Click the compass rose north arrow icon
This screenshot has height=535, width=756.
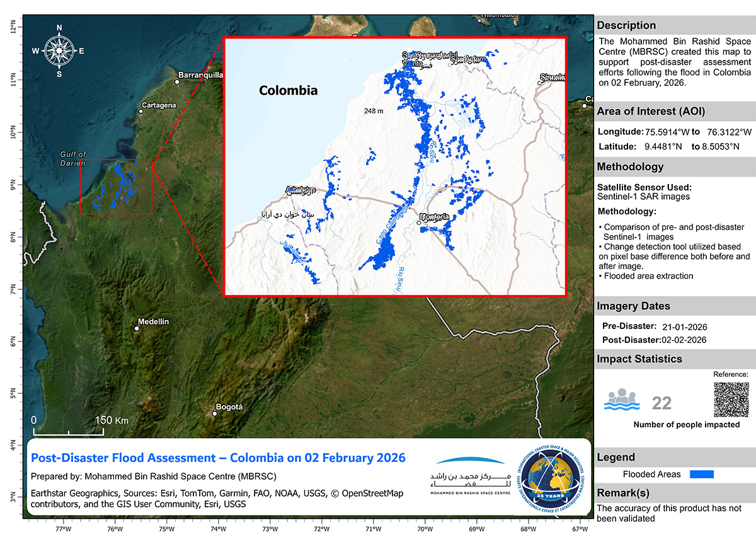(x=59, y=50)
